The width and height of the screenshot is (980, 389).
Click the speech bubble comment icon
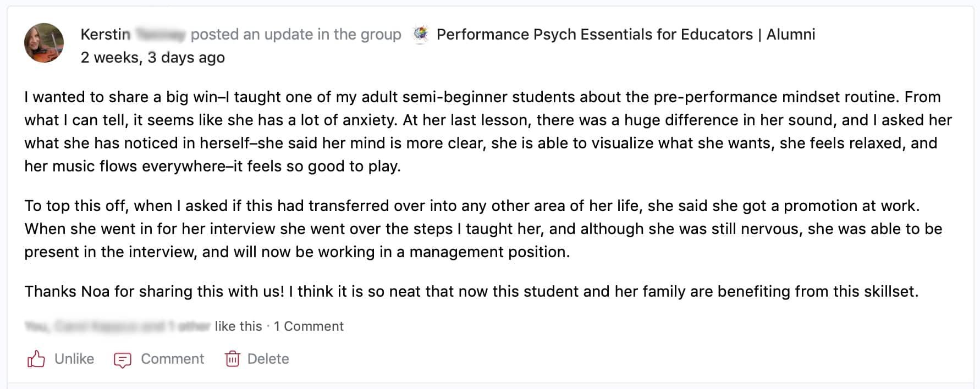pyautogui.click(x=122, y=359)
